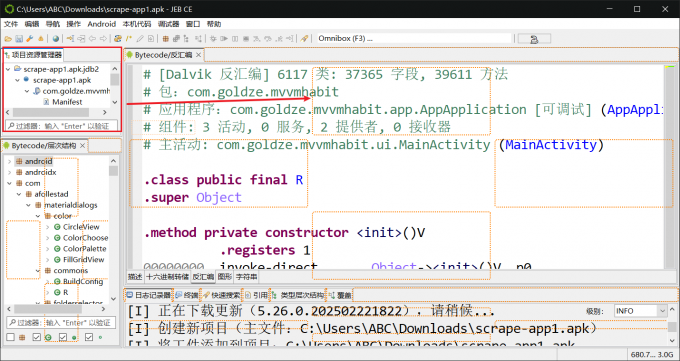Click the pencil rename toolbar icon

click(x=140, y=39)
